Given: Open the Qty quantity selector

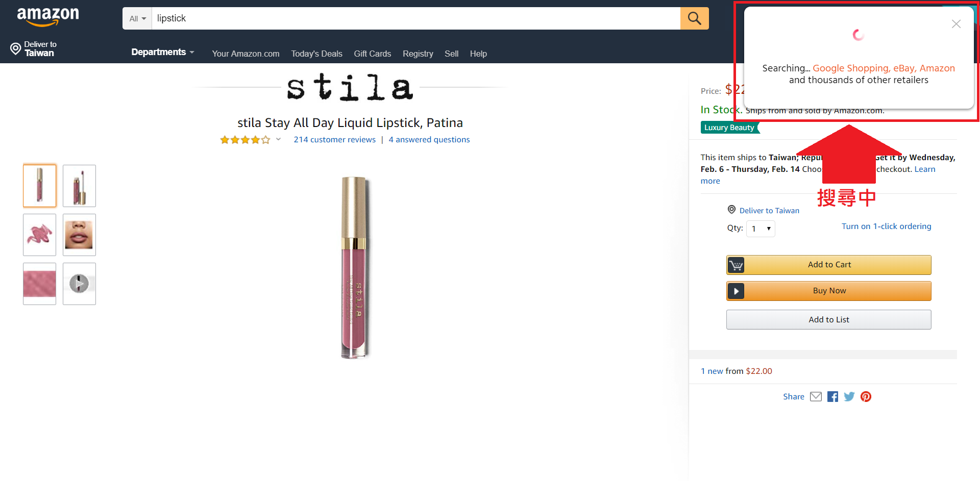Looking at the screenshot, I should tap(761, 229).
